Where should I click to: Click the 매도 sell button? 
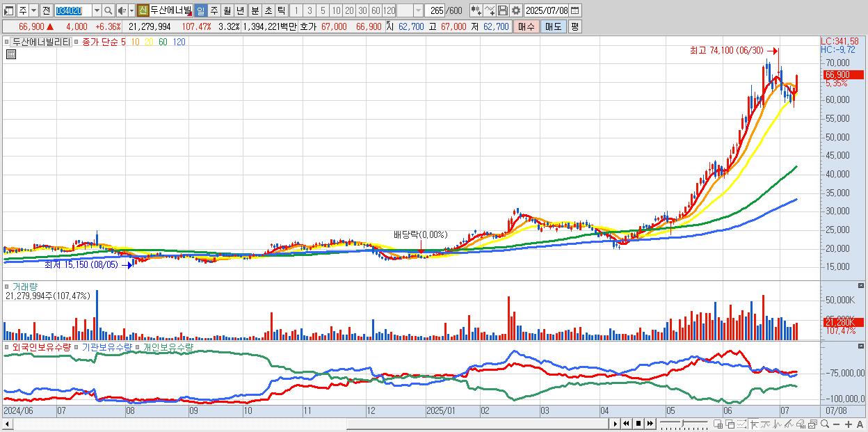[553, 26]
